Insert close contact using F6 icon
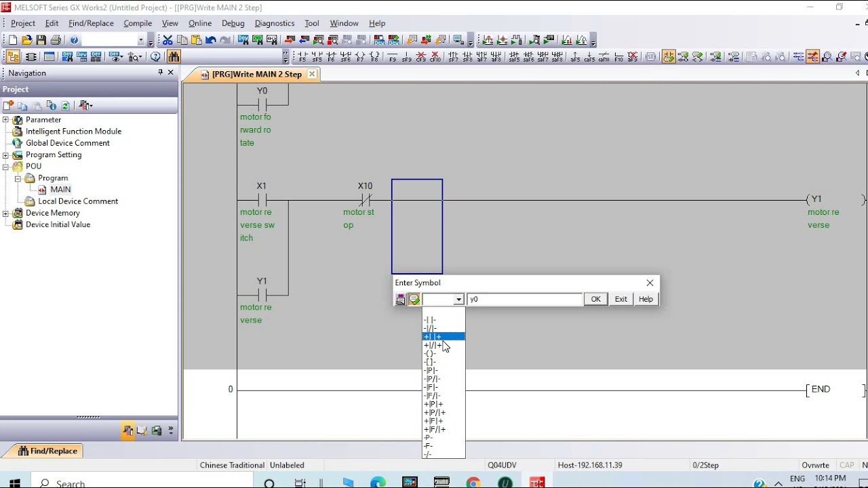868x488 pixels. [x=331, y=57]
